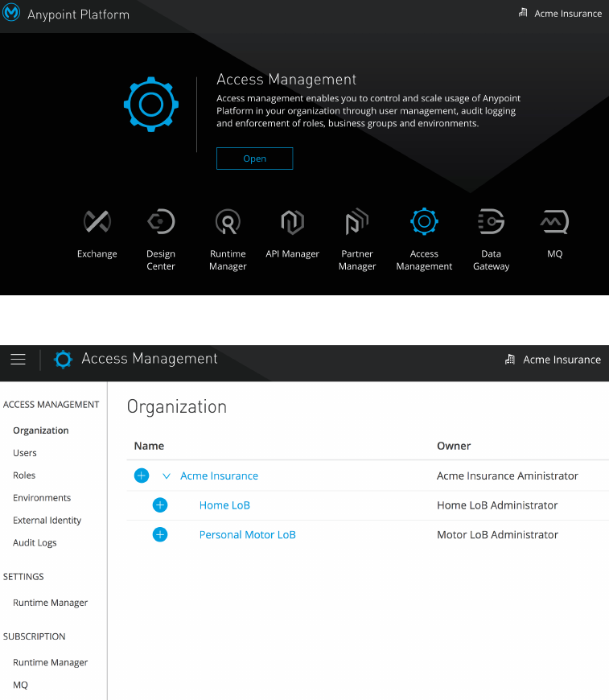Click the large Access Management gear icon

click(151, 104)
